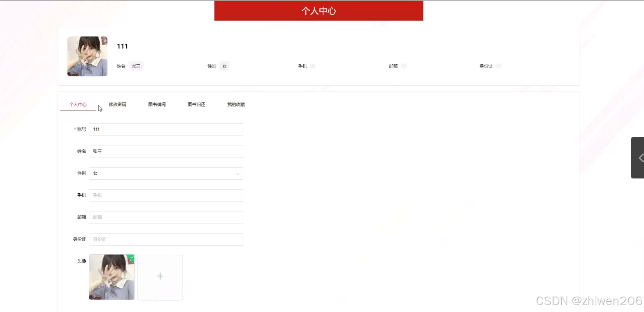Viewport: 644px width, 312px height.
Task: Open the 图书借阅 tab
Action: pos(157,104)
